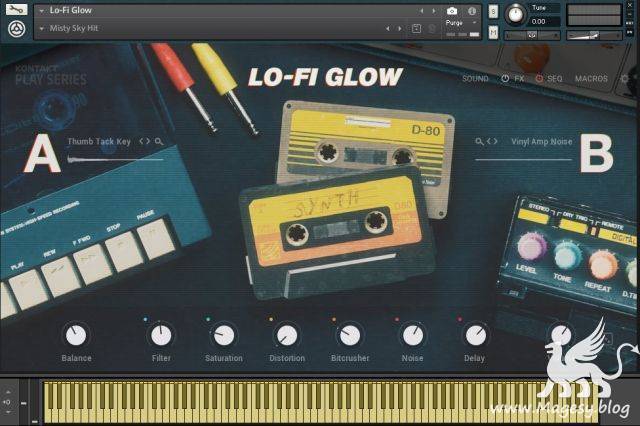This screenshot has width=640, height=426.
Task: Click the Saturation knob
Action: pyautogui.click(x=224, y=335)
